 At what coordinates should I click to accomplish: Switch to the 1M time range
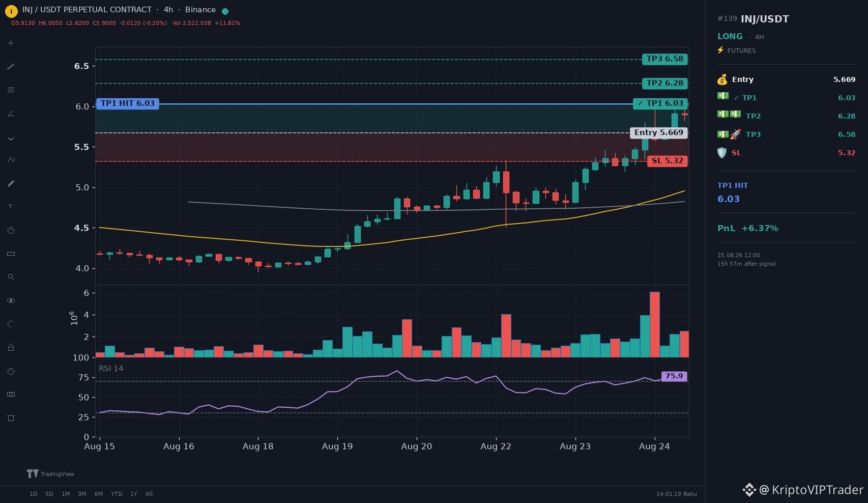coord(66,494)
